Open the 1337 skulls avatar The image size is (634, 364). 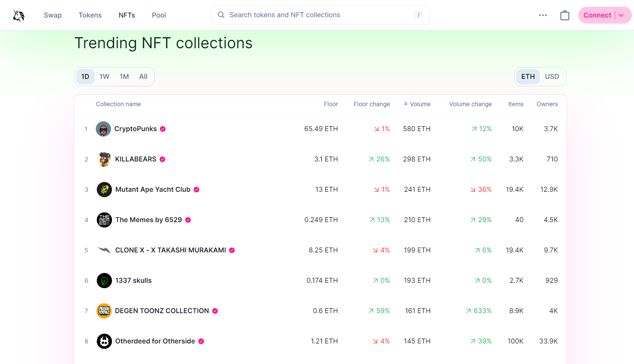(x=104, y=280)
